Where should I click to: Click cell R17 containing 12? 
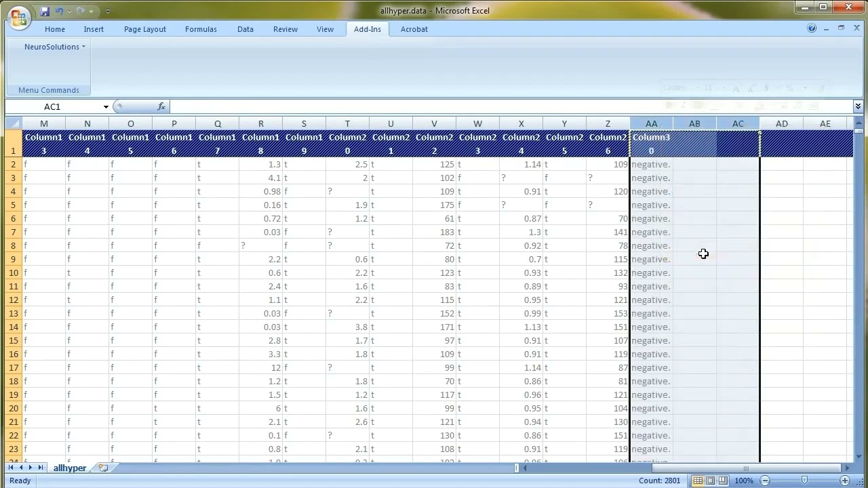261,367
